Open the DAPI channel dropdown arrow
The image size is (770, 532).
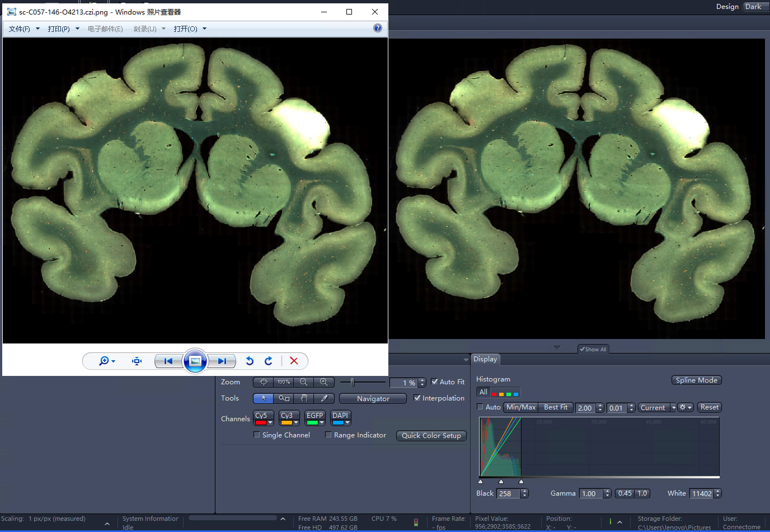tap(348, 422)
